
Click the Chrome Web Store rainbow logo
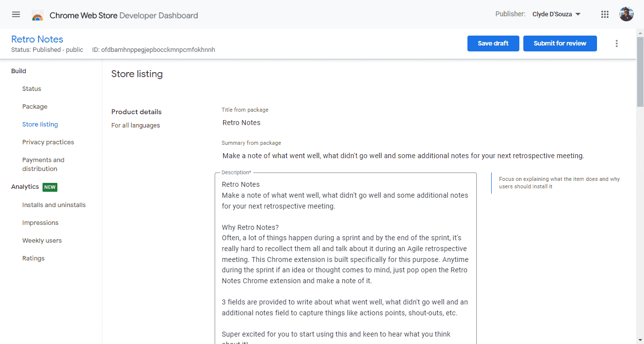(38, 16)
